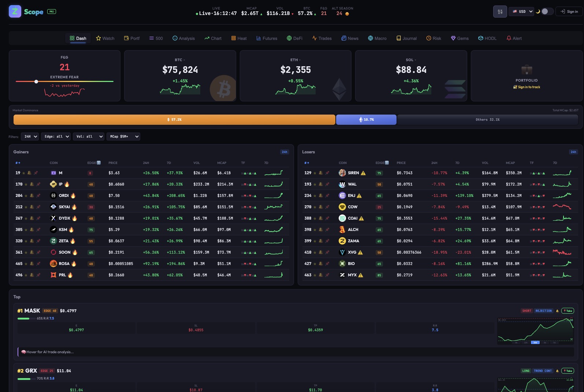Click the SKYAI coin logo
This screenshot has height=392, width=584.
[x=53, y=207]
